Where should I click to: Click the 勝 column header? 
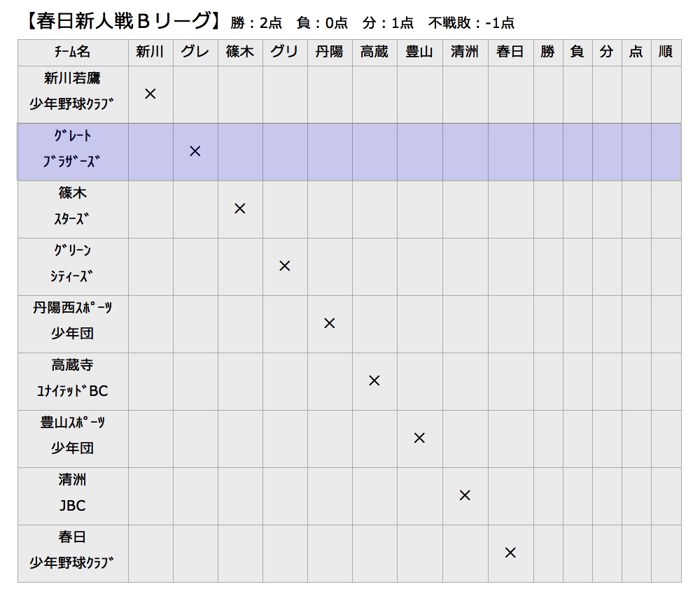[548, 52]
